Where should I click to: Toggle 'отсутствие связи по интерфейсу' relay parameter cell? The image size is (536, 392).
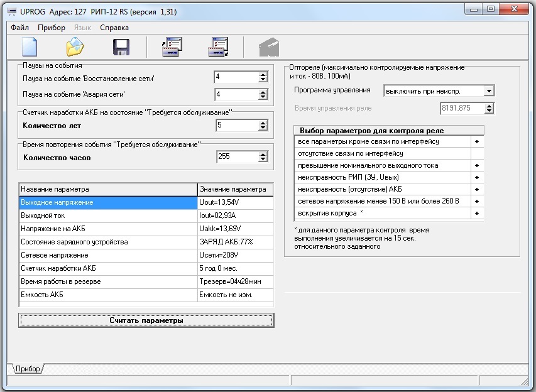[477, 153]
